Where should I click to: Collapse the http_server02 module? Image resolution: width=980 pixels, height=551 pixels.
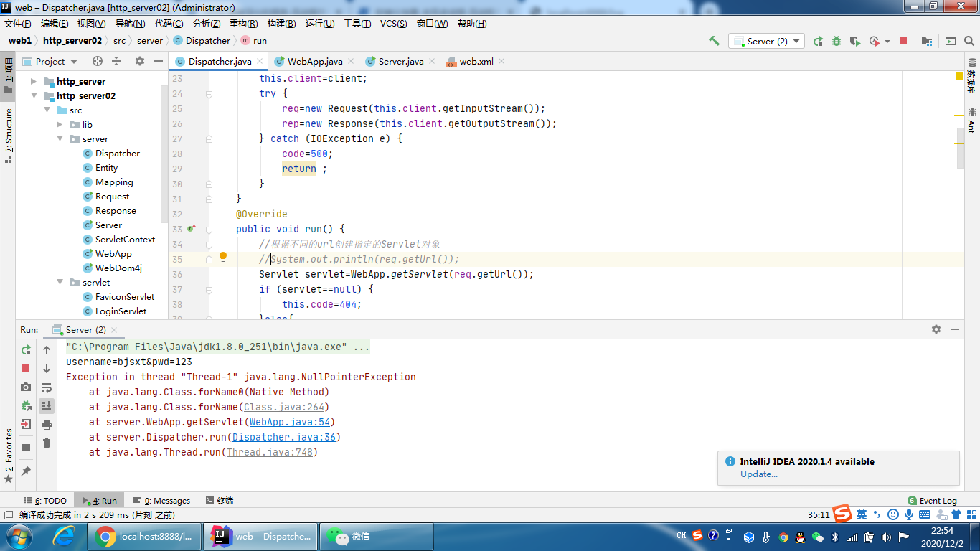point(33,95)
